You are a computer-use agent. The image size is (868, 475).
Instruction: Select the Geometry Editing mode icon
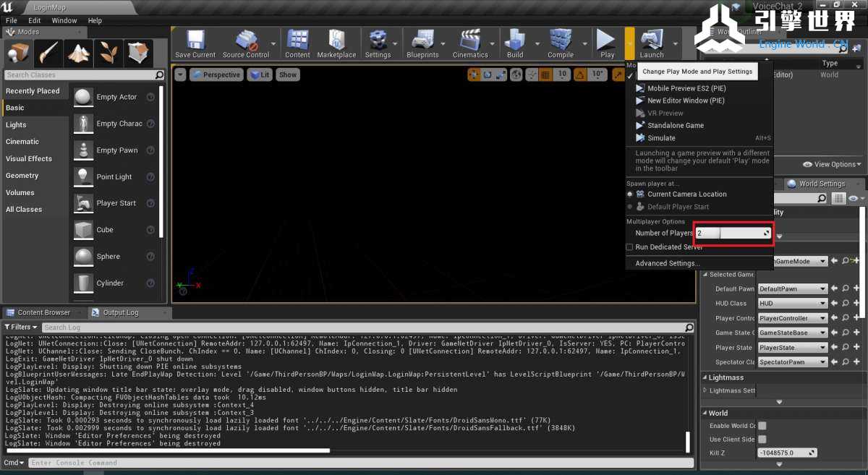tap(137, 54)
